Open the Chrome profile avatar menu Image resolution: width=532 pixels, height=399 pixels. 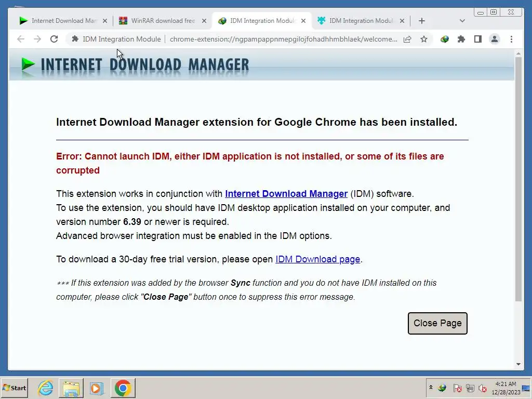[x=495, y=39]
